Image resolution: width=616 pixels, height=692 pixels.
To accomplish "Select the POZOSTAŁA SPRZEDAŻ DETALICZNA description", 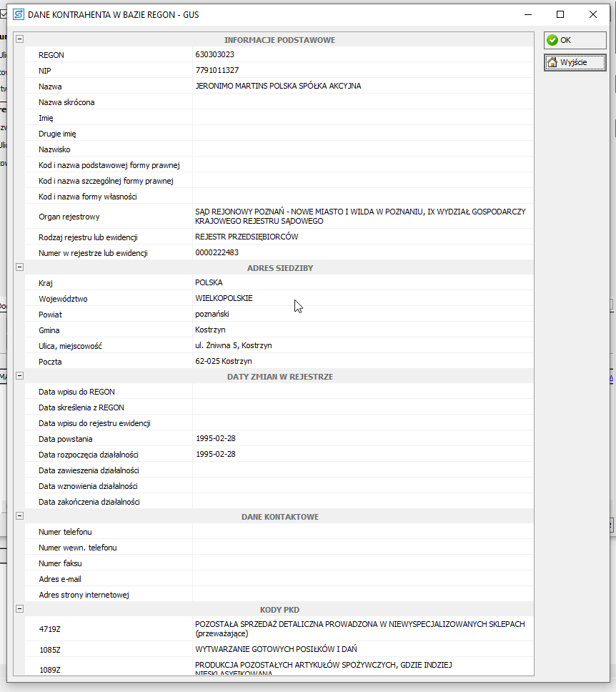I will pos(360,629).
